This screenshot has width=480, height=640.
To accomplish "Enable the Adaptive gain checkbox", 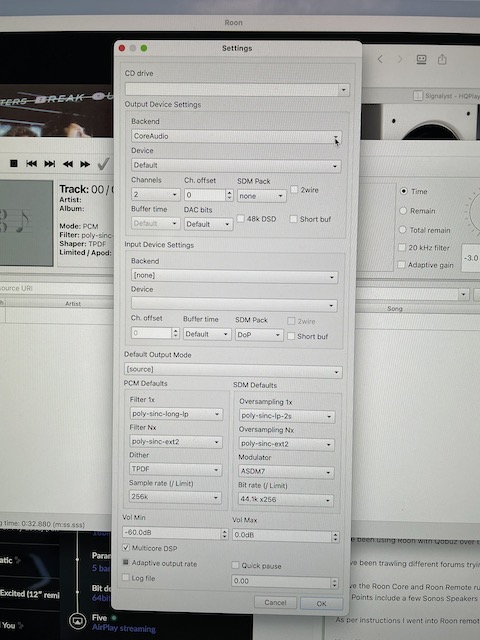I will click(x=401, y=265).
